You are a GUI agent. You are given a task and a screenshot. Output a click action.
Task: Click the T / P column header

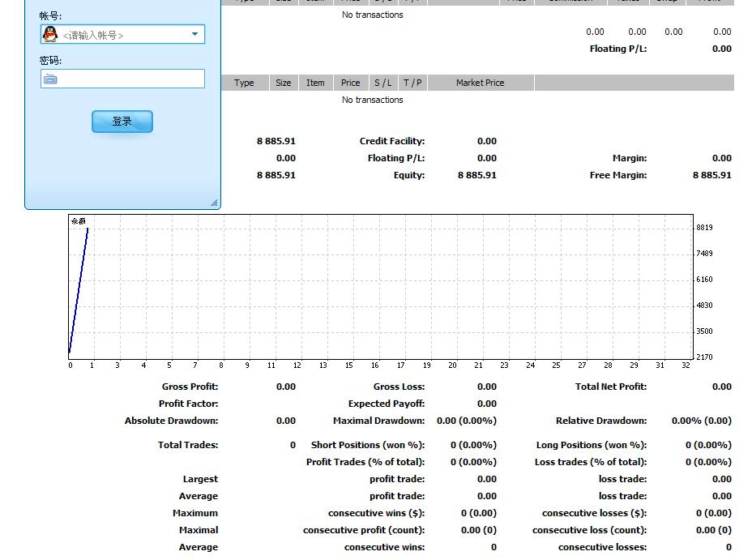tap(412, 83)
